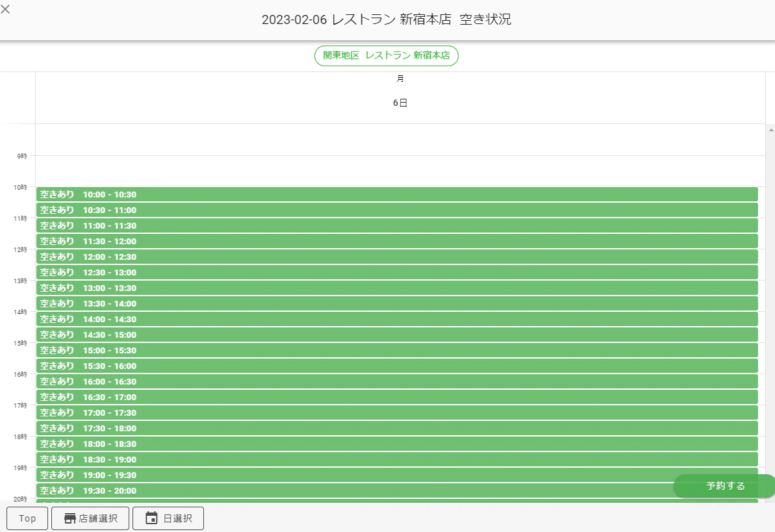Screen dimensions: 775x532
Task: Click the 関東地区 レストラン 新宿本店 chip
Action: coord(387,55)
